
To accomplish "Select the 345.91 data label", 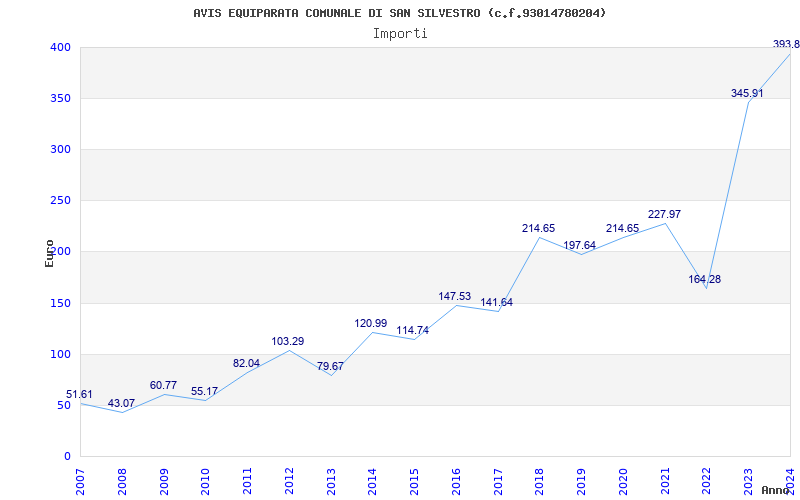I will (747, 93).
